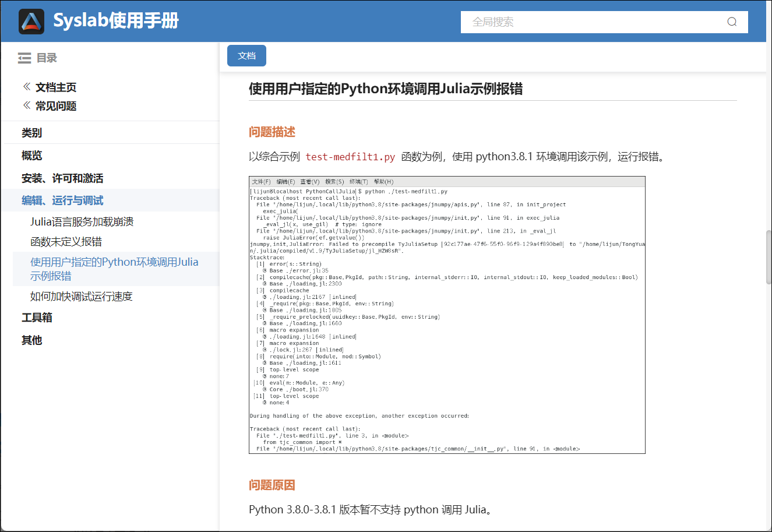Open Julia语言服务加载崩溃 topic
Image resolution: width=772 pixels, height=532 pixels.
click(x=82, y=221)
